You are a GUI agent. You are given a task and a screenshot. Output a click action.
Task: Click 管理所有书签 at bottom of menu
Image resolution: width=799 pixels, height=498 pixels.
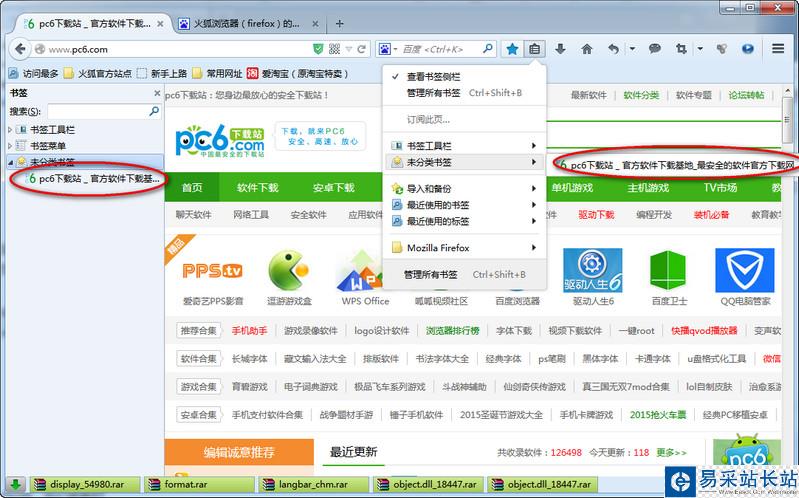pyautogui.click(x=465, y=275)
